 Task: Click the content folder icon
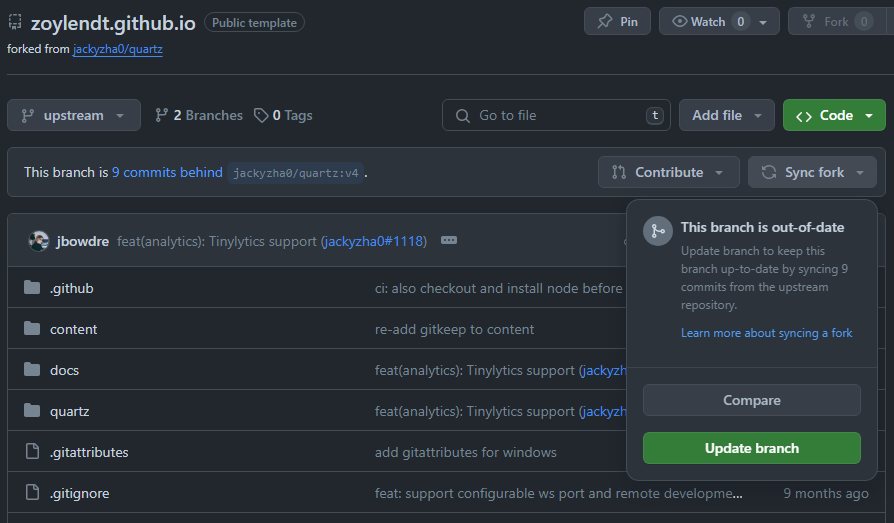click(32, 329)
